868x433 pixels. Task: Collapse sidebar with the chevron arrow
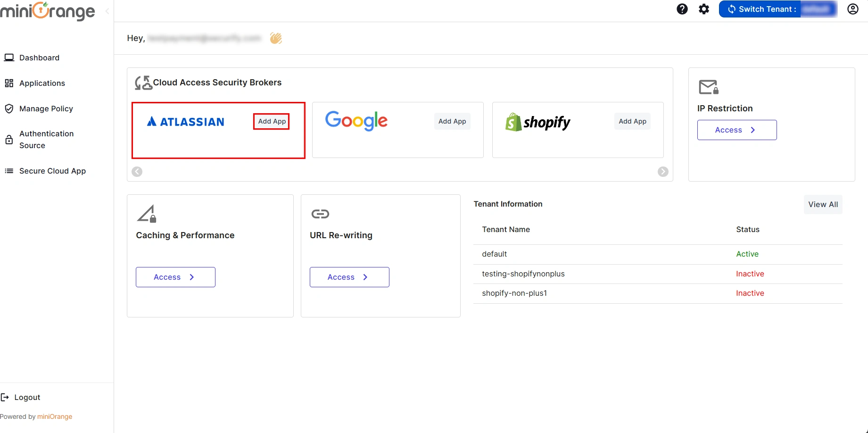[107, 11]
